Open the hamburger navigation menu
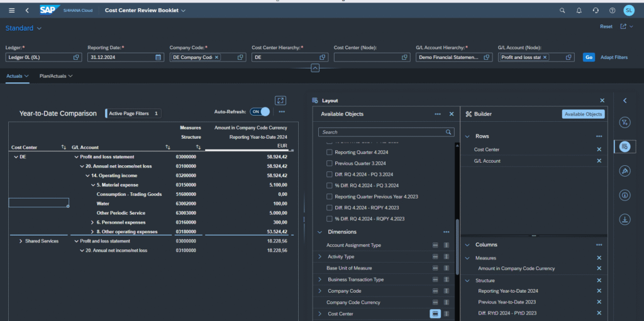This screenshot has width=644, height=321. click(12, 10)
